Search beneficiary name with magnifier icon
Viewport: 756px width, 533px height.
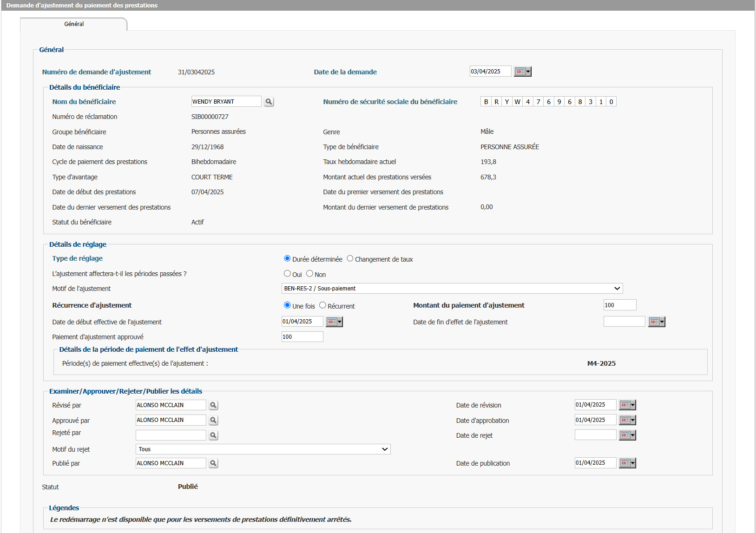[x=269, y=102]
